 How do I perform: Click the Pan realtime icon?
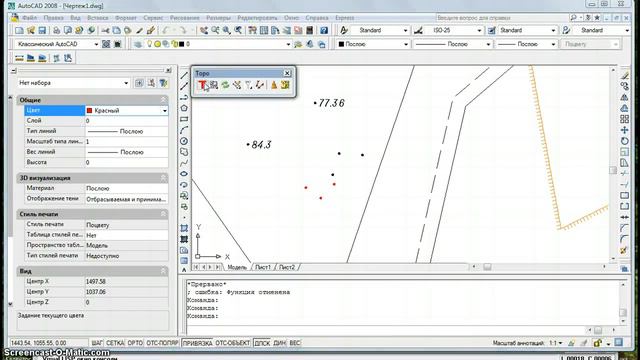pyautogui.click(x=203, y=31)
